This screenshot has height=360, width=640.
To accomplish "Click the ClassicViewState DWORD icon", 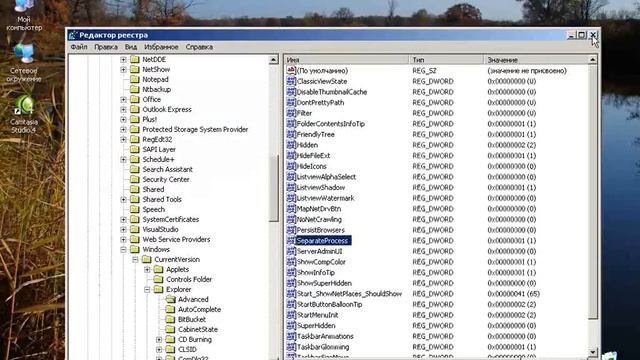I will click(291, 81).
